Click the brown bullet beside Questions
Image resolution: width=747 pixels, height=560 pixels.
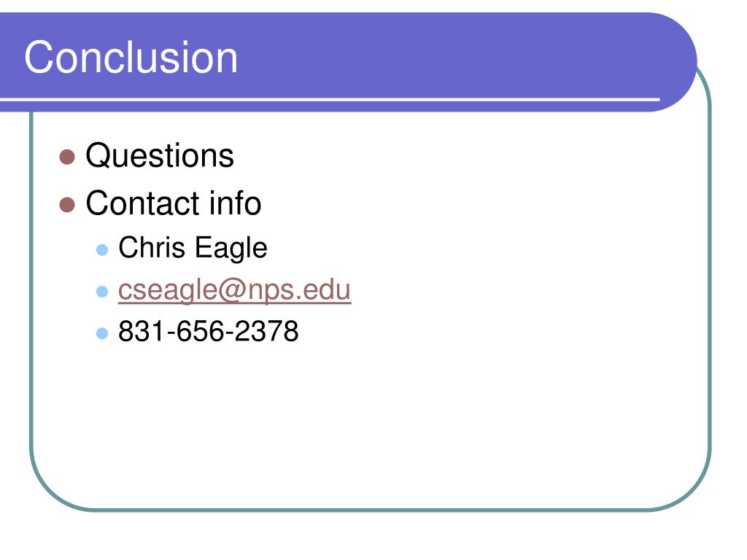click(67, 157)
